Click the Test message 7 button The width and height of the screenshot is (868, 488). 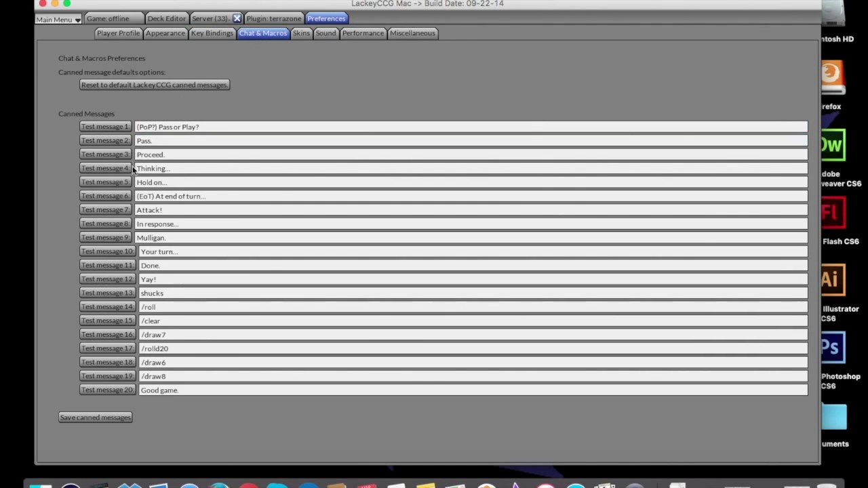(105, 210)
